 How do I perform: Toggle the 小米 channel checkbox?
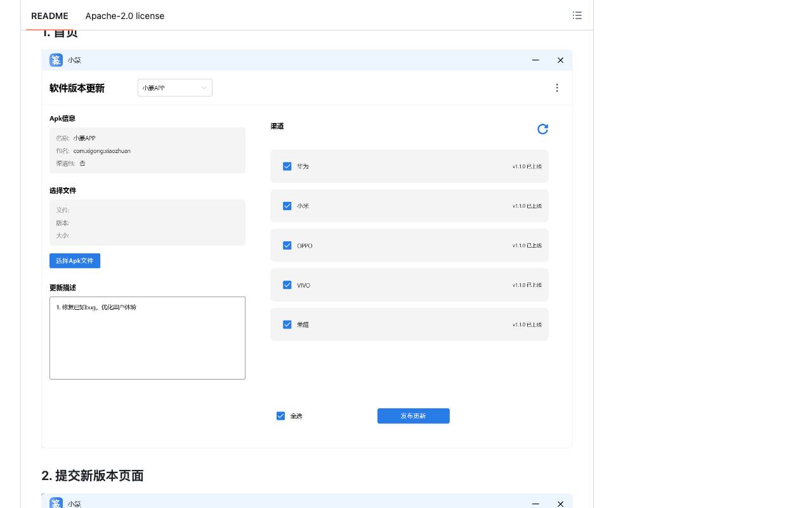pos(287,206)
